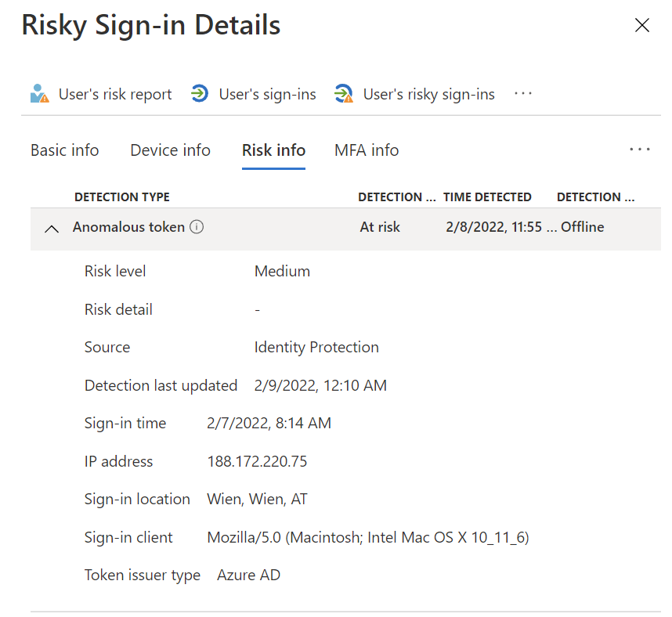The width and height of the screenshot is (672, 617).
Task: Click the User's sign-ins arrow icon
Action: coord(200,94)
